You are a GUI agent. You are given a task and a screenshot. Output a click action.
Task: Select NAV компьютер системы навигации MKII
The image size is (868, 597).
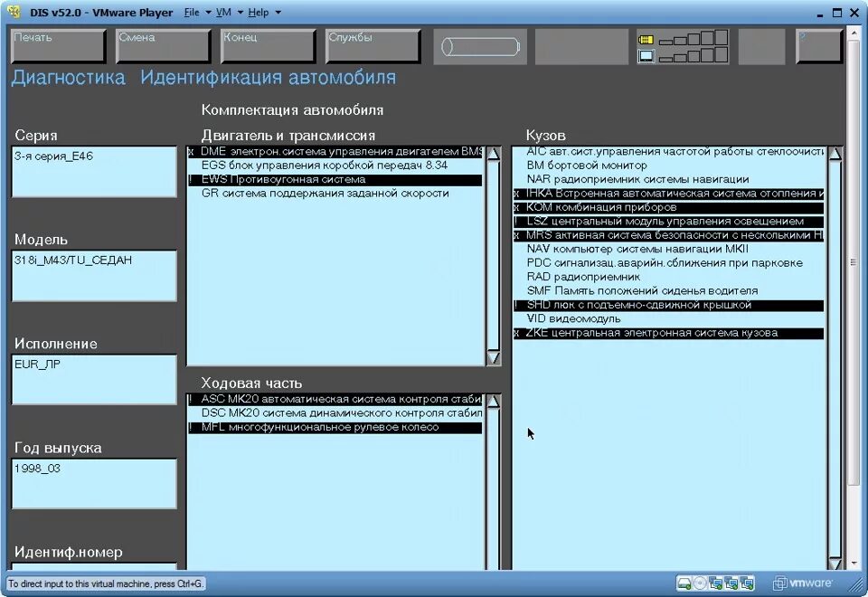[668, 250]
